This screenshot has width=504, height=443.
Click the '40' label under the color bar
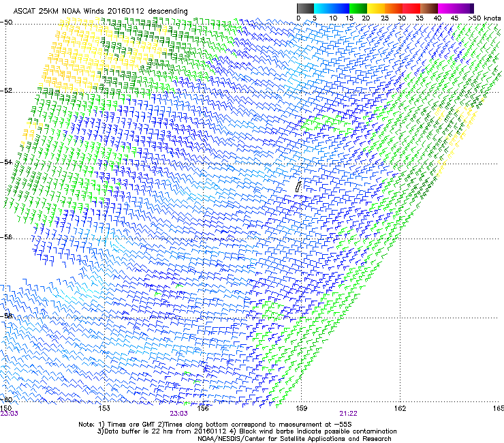437,18
